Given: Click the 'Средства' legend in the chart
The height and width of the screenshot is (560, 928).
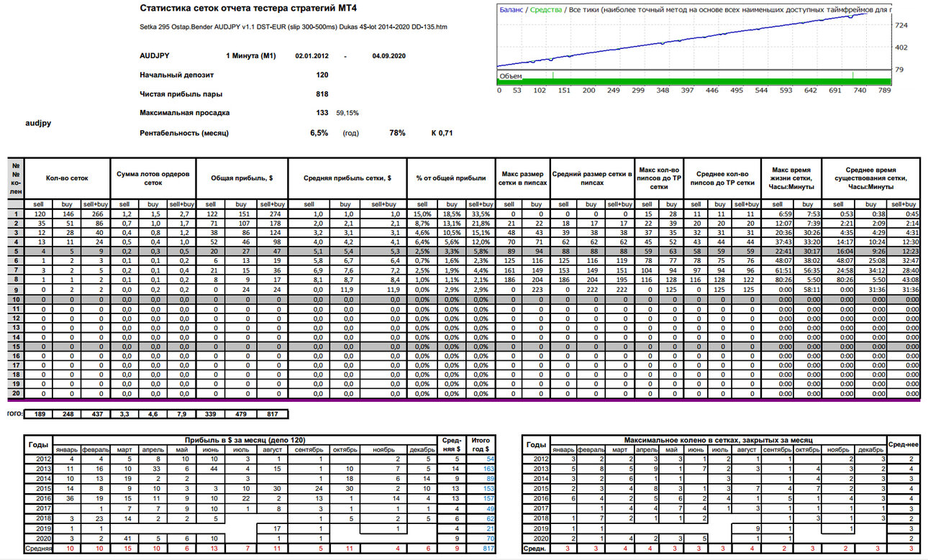Looking at the screenshot, I should pyautogui.click(x=545, y=10).
